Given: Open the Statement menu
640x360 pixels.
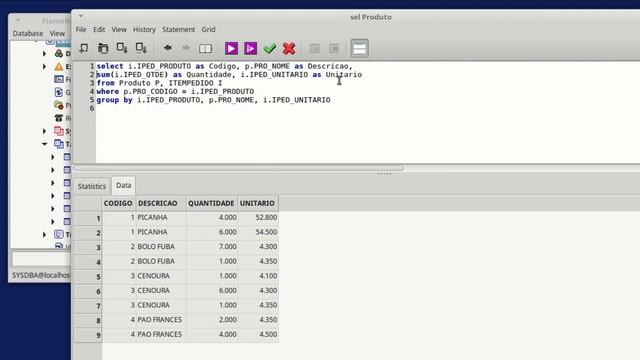Looking at the screenshot, I should 178,29.
